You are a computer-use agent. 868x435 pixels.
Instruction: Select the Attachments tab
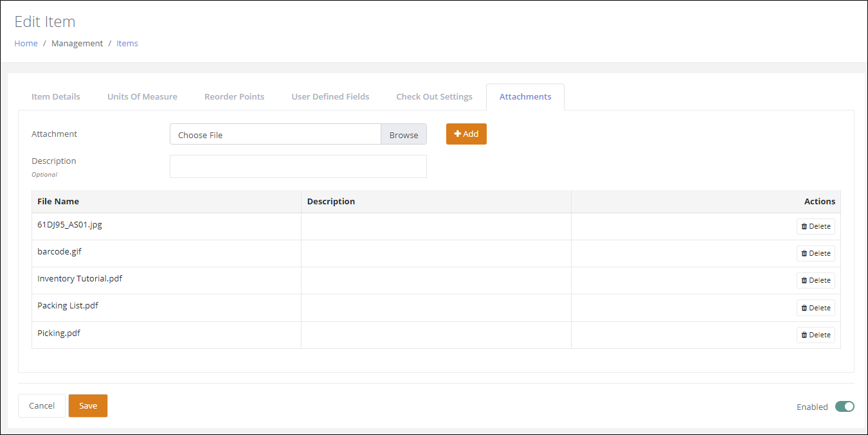[x=525, y=96]
